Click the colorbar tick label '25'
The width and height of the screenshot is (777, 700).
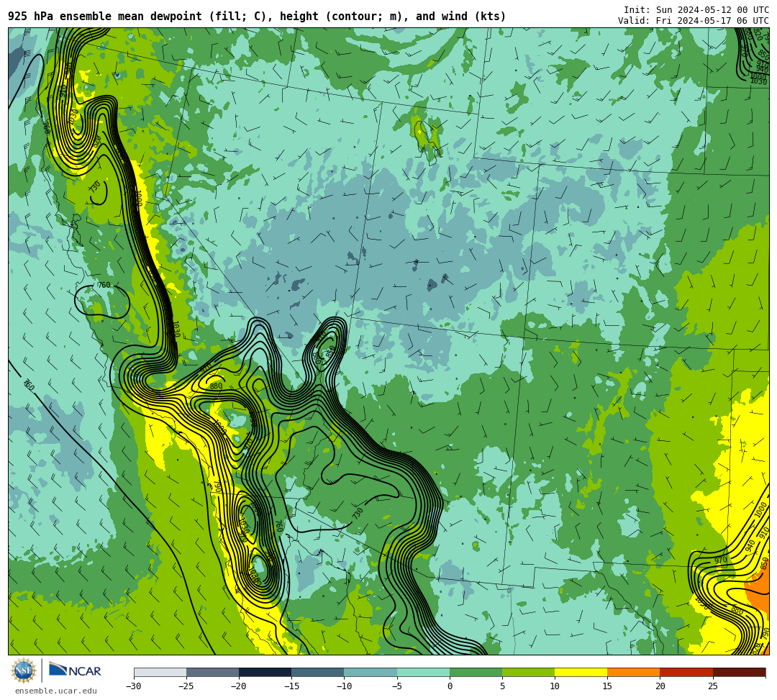click(712, 686)
